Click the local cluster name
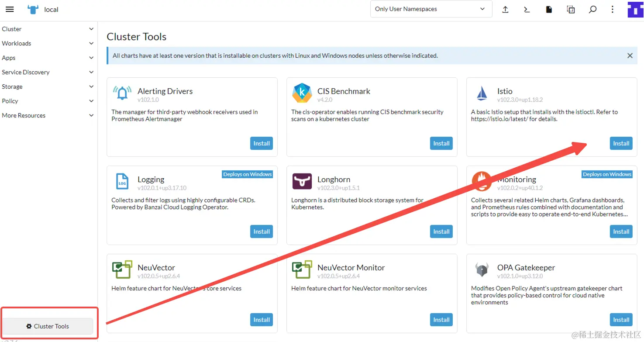Image resolution: width=644 pixels, height=342 pixels. click(x=51, y=9)
